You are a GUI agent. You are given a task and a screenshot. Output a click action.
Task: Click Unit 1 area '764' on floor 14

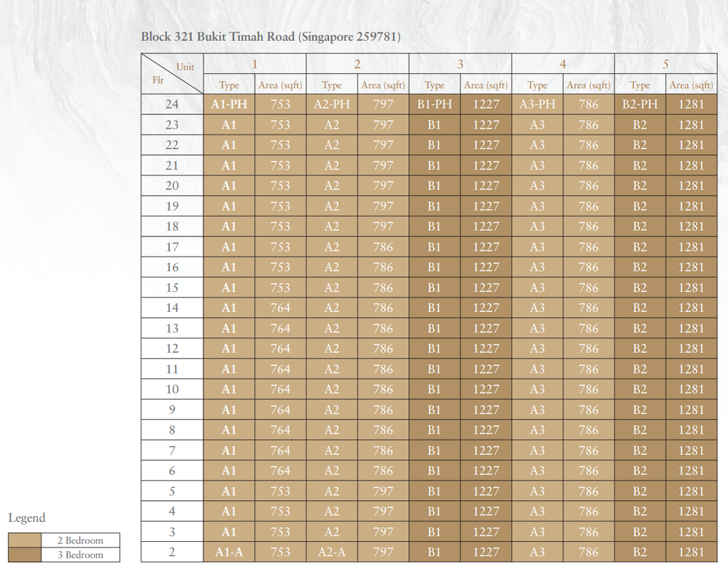pyautogui.click(x=280, y=308)
